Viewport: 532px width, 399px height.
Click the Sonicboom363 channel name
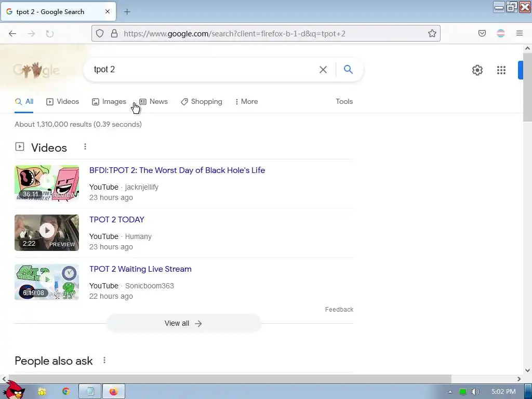click(x=150, y=286)
